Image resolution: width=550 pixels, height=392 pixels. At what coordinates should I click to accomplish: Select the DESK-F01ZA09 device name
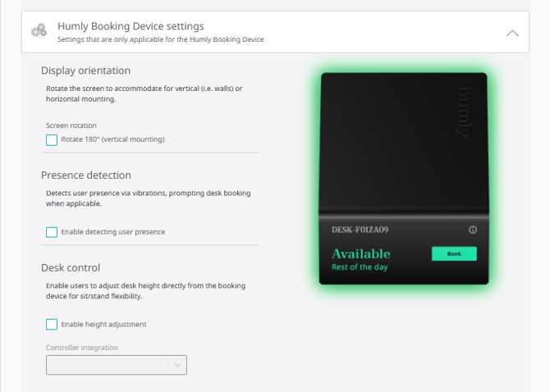pos(360,230)
